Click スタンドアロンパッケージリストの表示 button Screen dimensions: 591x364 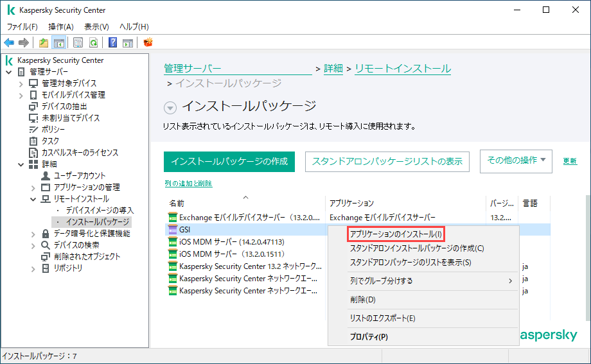pyautogui.click(x=387, y=162)
